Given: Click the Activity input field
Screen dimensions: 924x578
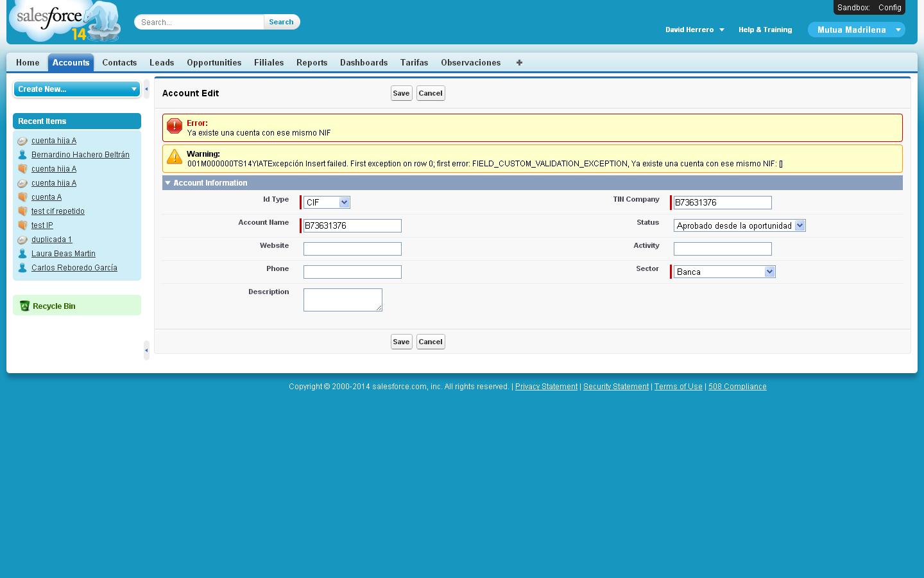Looking at the screenshot, I should click(723, 249).
